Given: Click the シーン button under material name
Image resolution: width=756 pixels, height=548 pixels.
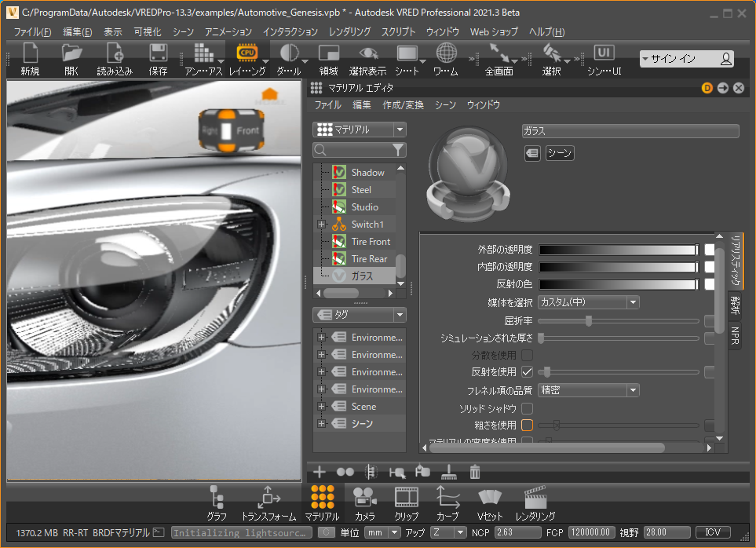Looking at the screenshot, I should [560, 153].
